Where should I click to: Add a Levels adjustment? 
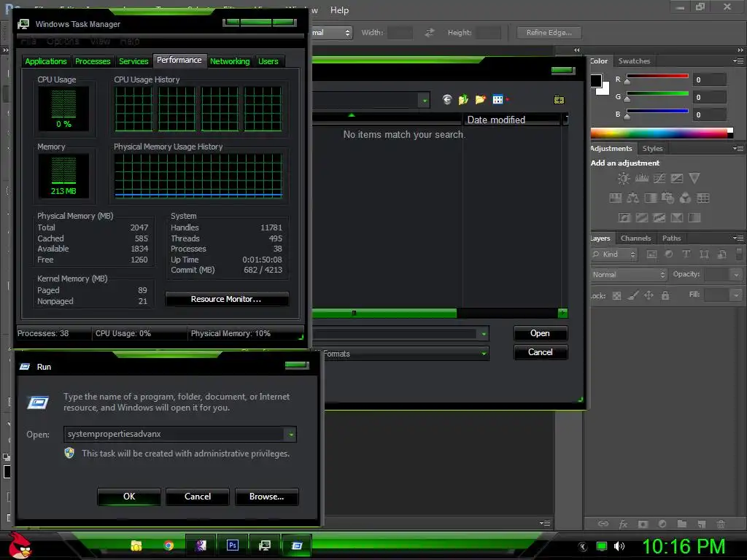point(642,178)
